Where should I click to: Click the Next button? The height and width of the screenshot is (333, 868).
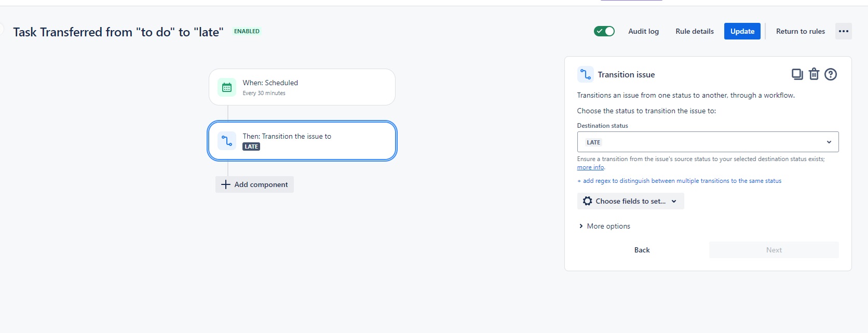[774, 250]
